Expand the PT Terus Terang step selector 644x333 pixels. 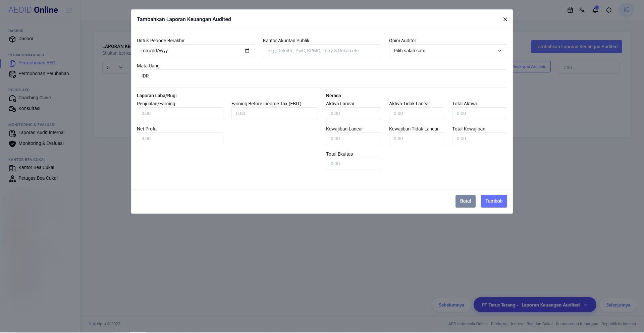pos(535,305)
